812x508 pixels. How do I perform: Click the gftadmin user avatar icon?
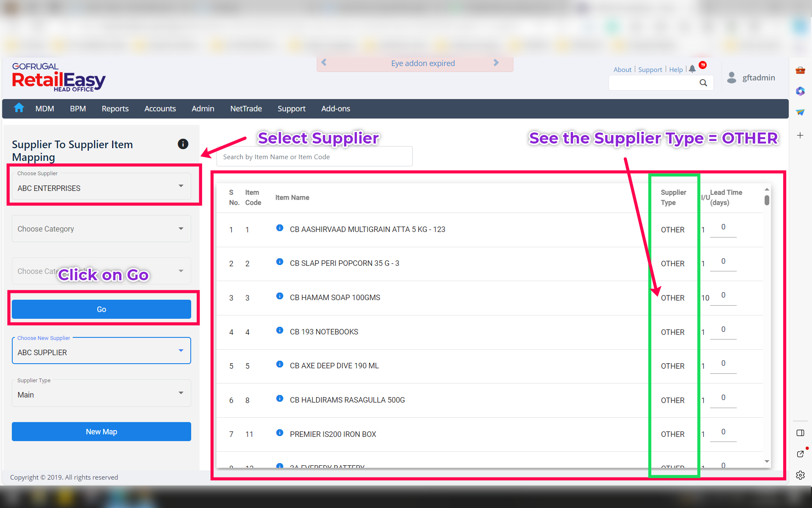point(732,77)
